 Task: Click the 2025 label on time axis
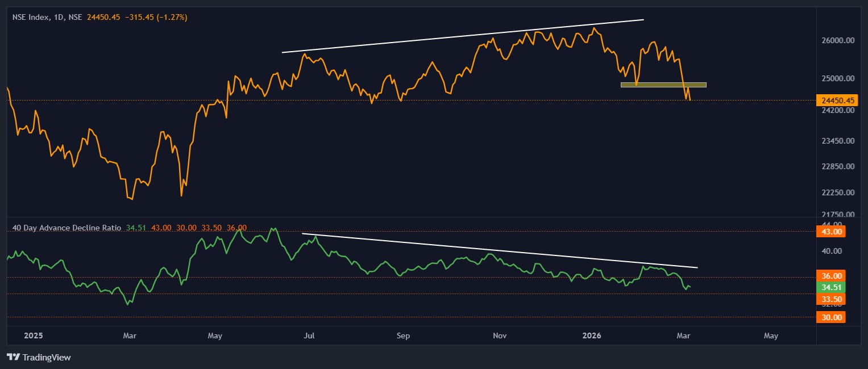click(x=34, y=336)
